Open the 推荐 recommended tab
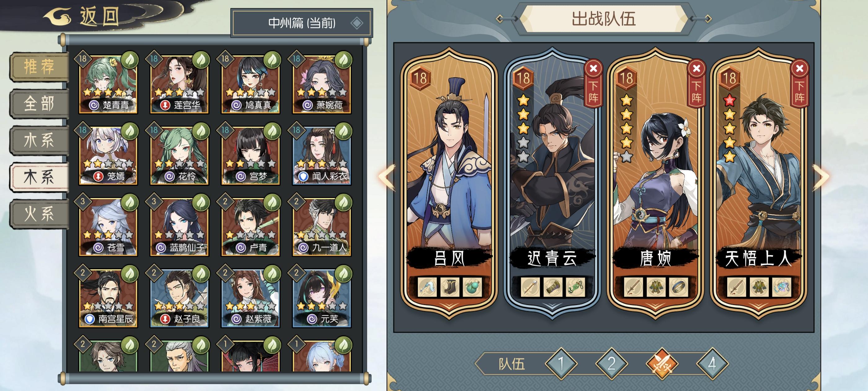The width and height of the screenshot is (868, 391). (39, 66)
